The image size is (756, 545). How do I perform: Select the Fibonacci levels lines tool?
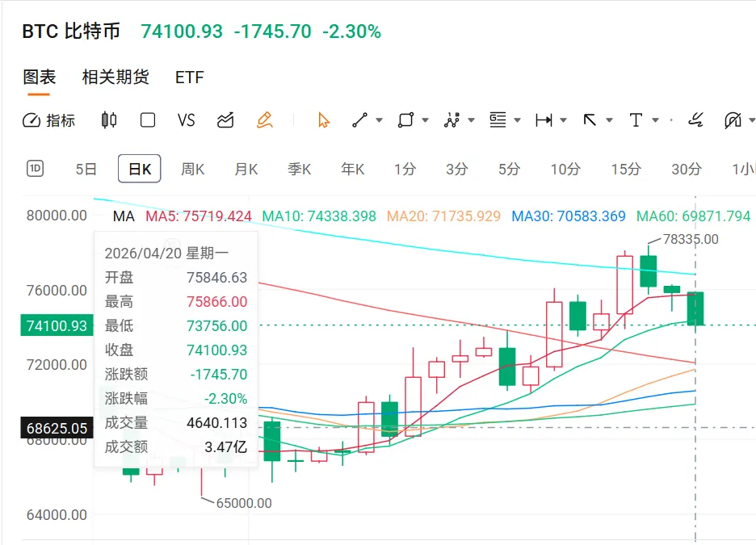pos(498,120)
